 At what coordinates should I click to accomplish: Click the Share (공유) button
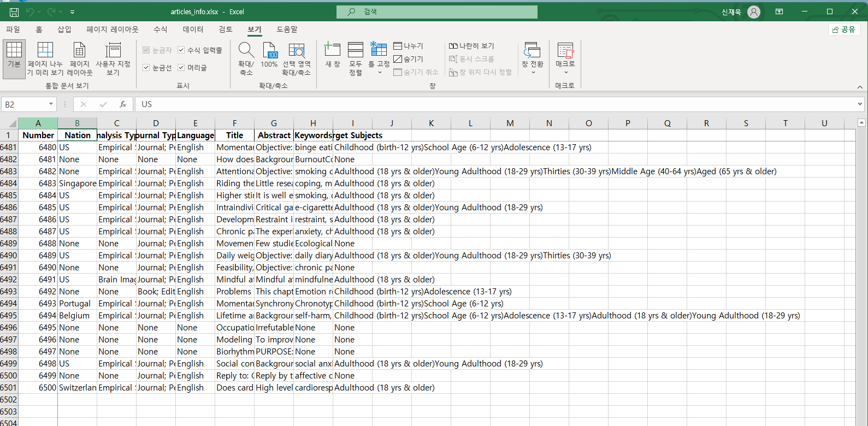coord(844,29)
